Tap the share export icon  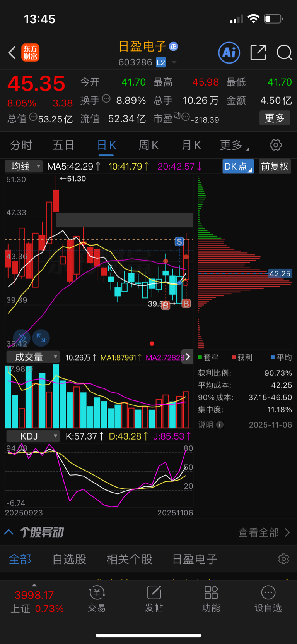click(x=258, y=53)
